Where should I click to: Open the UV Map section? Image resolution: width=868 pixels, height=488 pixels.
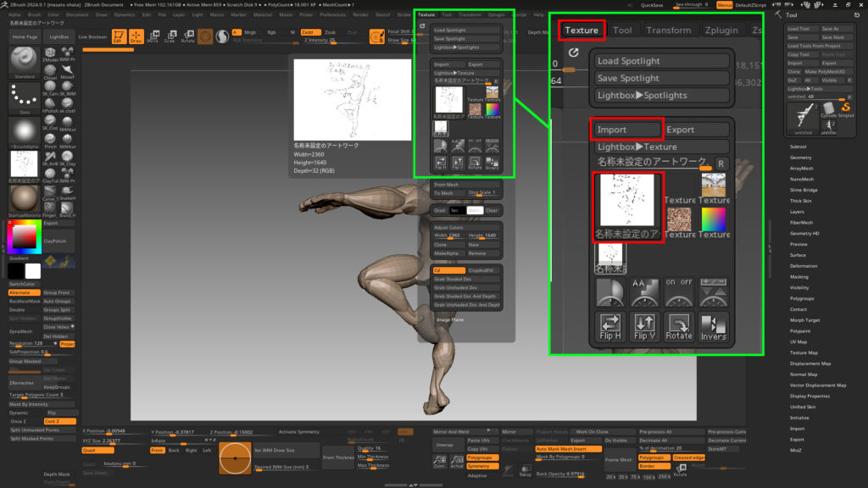tap(799, 341)
